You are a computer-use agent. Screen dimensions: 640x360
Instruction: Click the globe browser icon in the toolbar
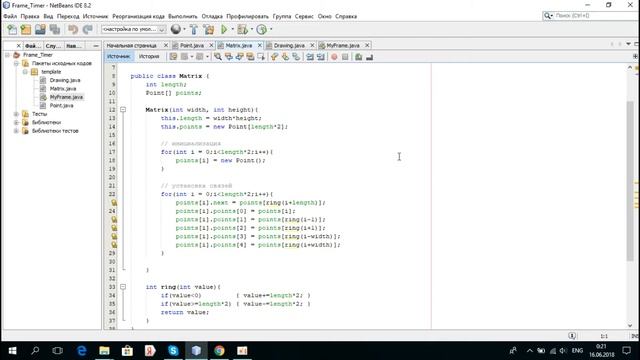click(176, 29)
